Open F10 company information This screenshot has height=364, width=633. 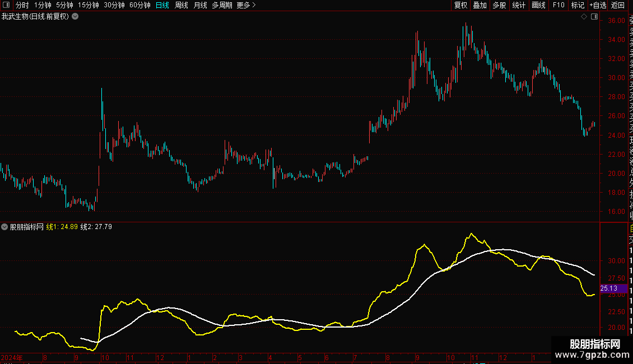(x=558, y=5)
